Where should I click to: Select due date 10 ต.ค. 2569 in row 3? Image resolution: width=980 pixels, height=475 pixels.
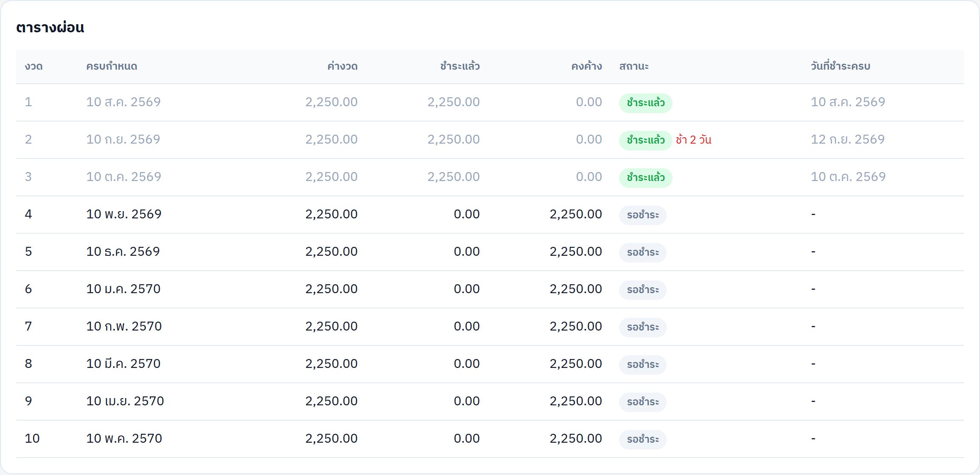(124, 177)
